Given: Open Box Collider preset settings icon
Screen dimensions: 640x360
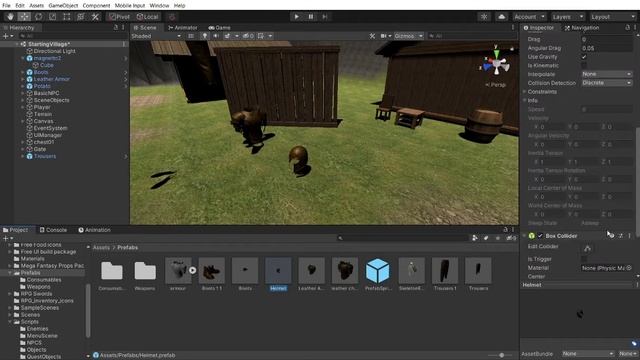Looking at the screenshot, I should pyautogui.click(x=621, y=236).
